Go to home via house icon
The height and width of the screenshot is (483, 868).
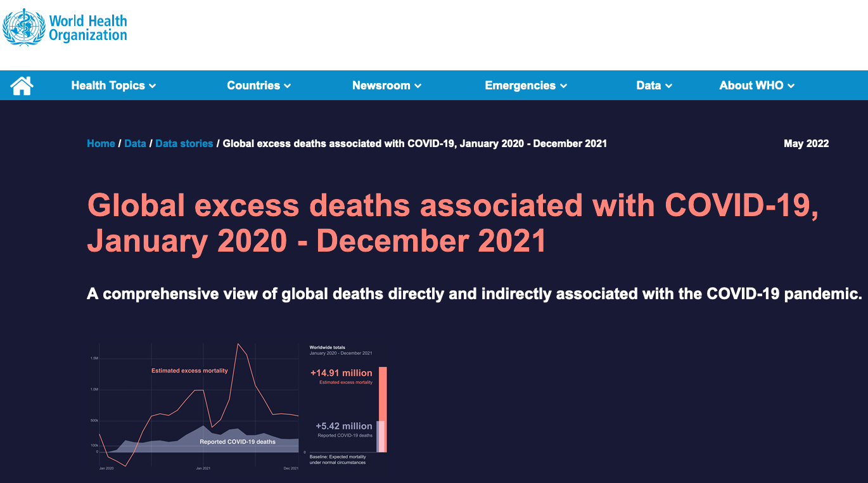tap(22, 86)
